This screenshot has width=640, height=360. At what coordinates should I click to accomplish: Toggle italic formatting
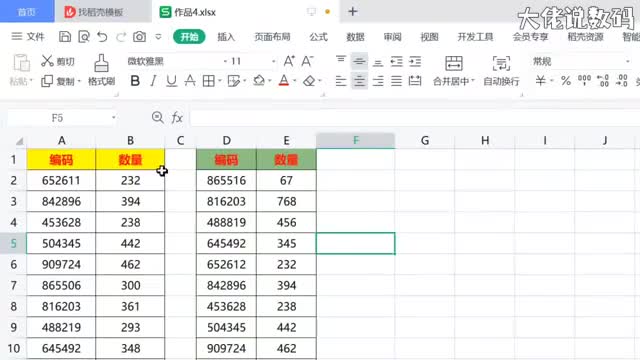pyautogui.click(x=153, y=81)
